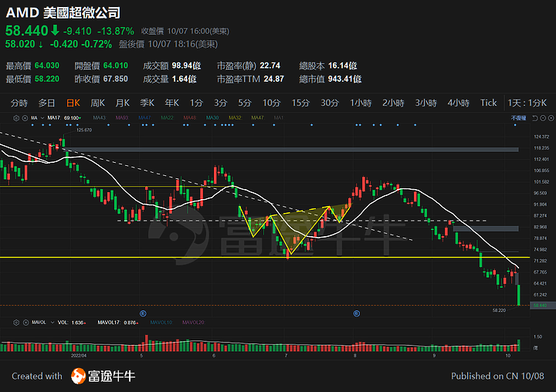556x392 pixels.
Task: Select the 日K daily candlestick tab
Action: 73,103
